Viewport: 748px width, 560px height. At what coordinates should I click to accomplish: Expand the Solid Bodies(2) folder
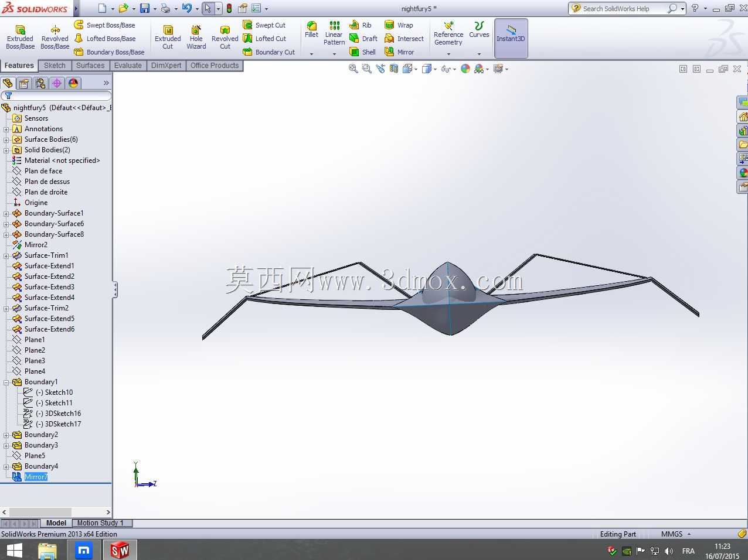pos(6,150)
